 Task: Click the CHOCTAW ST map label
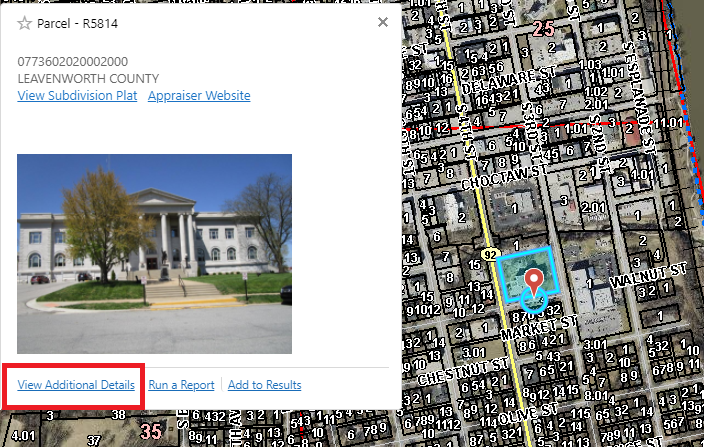(504, 177)
